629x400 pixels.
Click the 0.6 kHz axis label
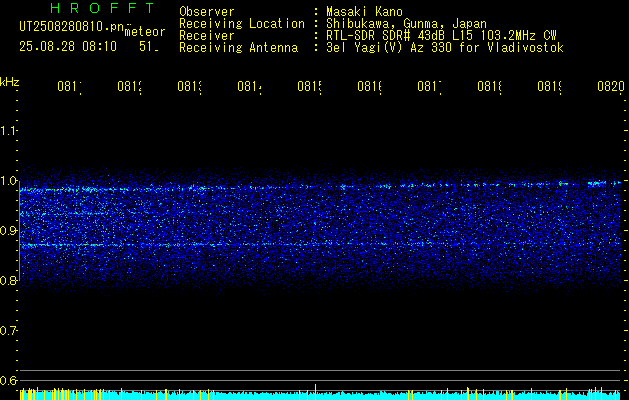coord(8,380)
